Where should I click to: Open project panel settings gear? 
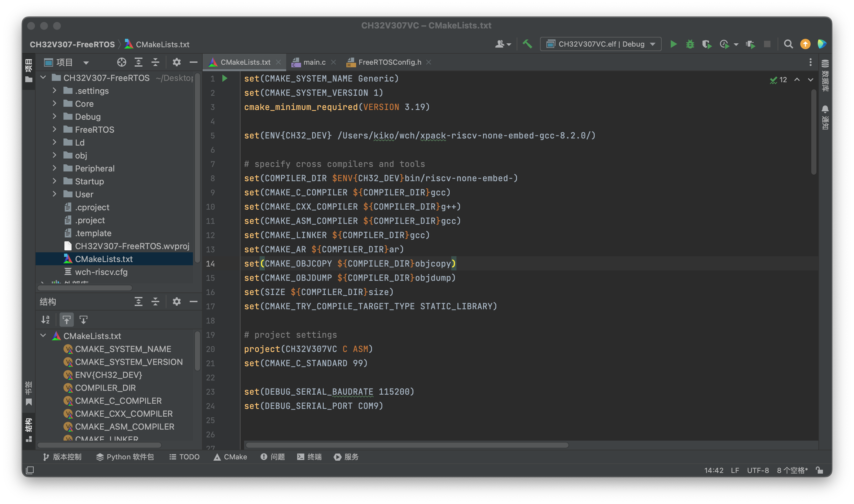click(x=176, y=62)
